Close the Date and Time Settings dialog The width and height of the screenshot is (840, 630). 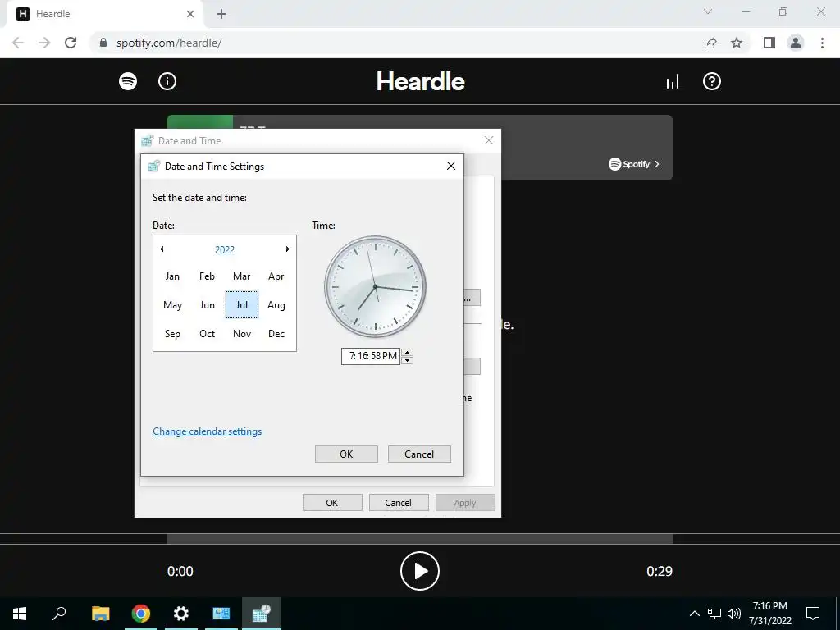pyautogui.click(x=451, y=166)
